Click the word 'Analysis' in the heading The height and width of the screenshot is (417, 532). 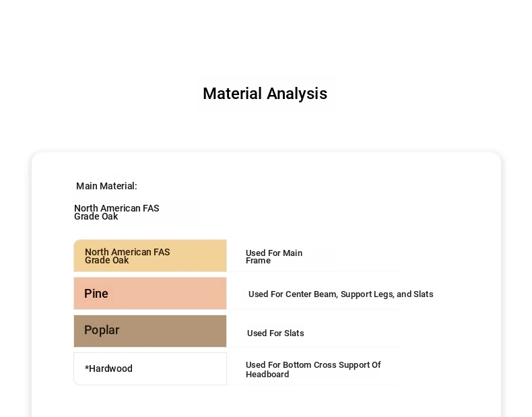coord(296,94)
